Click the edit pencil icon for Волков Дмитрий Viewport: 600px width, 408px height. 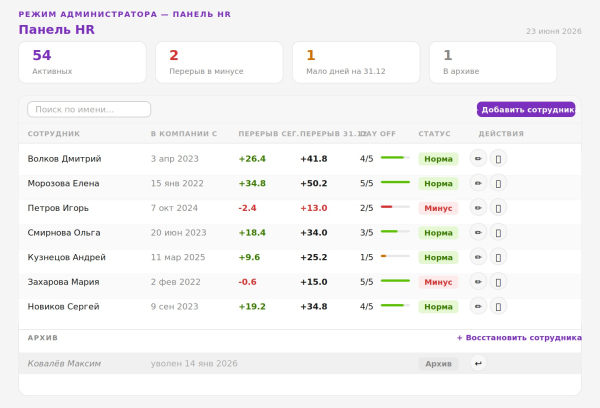(x=478, y=158)
